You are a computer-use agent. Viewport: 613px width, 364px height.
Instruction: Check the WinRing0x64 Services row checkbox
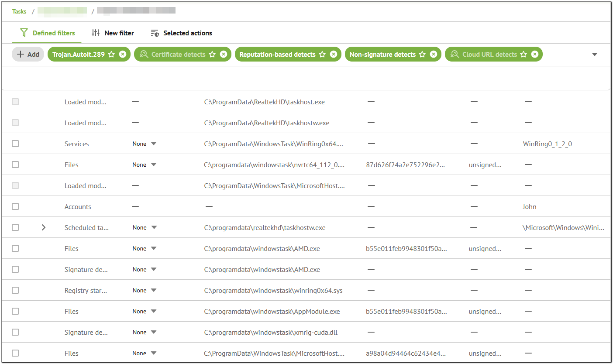(15, 144)
